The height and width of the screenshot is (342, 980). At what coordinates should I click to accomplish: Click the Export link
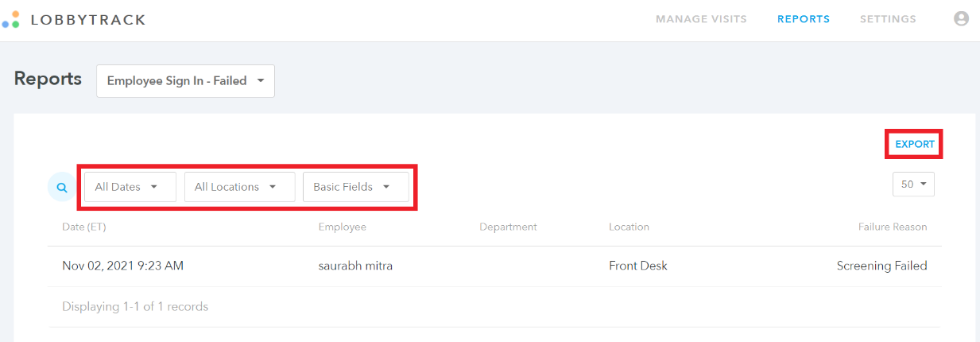click(x=915, y=144)
